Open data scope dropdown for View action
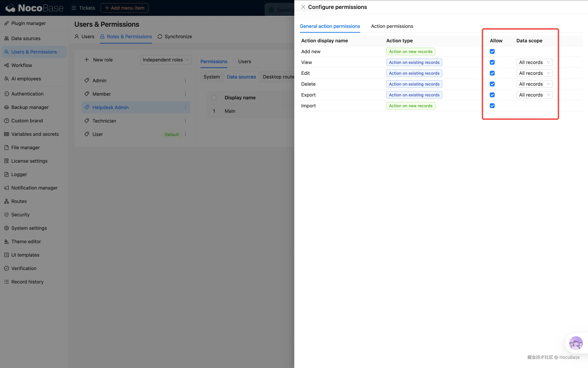Image resolution: width=588 pixels, height=368 pixels. (x=534, y=62)
